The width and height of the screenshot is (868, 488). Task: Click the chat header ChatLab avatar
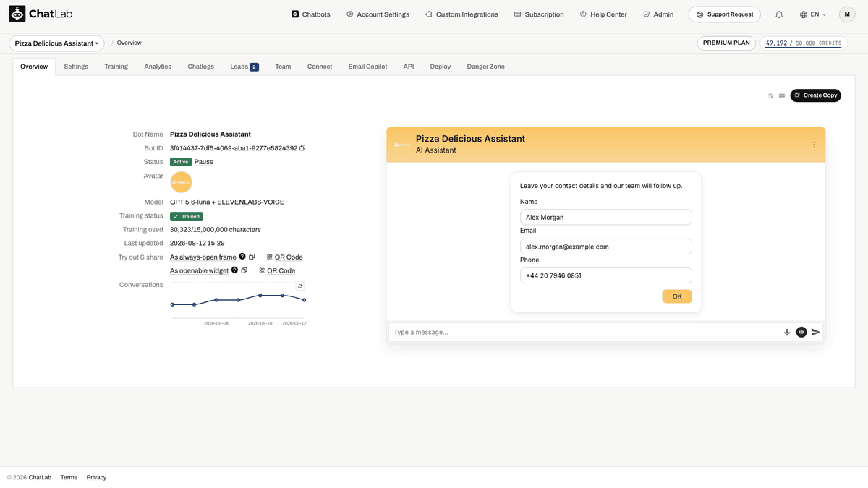401,145
